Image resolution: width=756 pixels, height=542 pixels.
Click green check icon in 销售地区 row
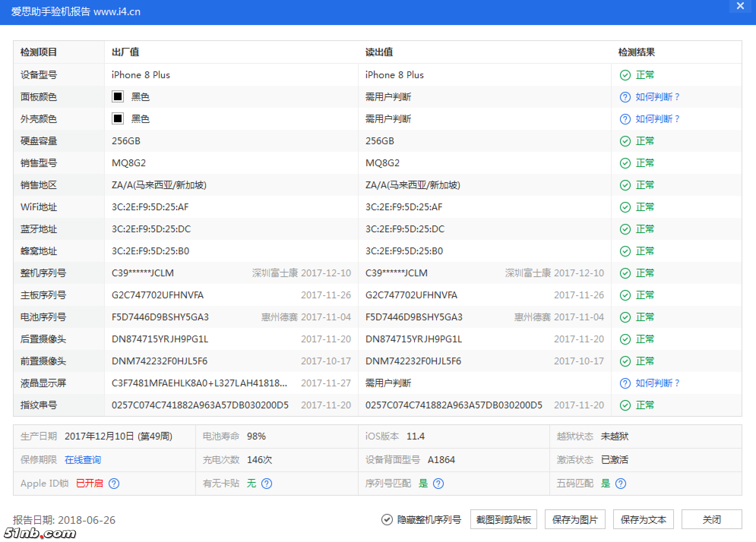click(x=625, y=185)
